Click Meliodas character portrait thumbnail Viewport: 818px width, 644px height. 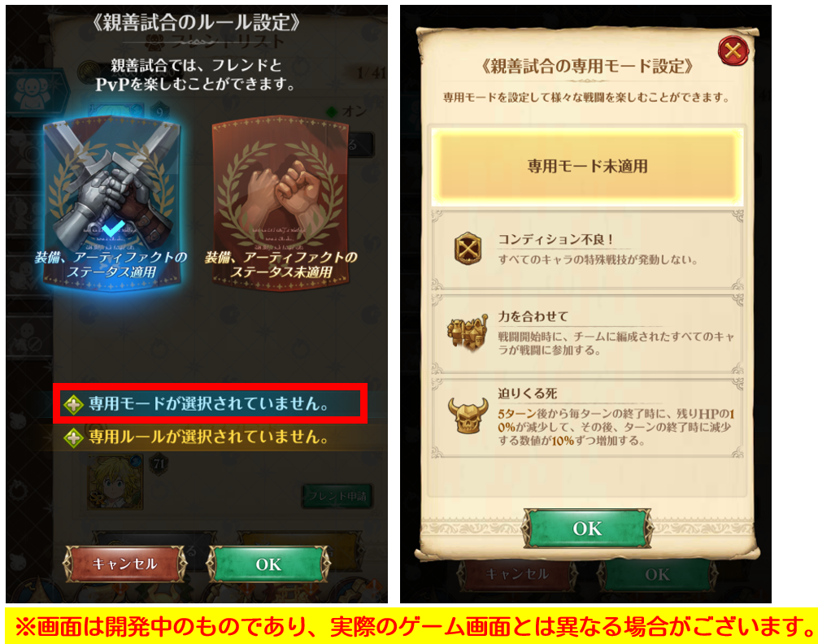click(115, 481)
